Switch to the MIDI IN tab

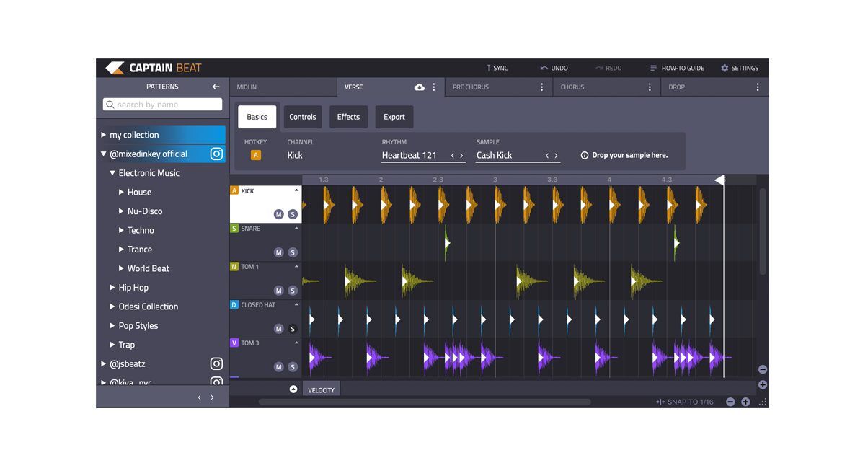[283, 87]
